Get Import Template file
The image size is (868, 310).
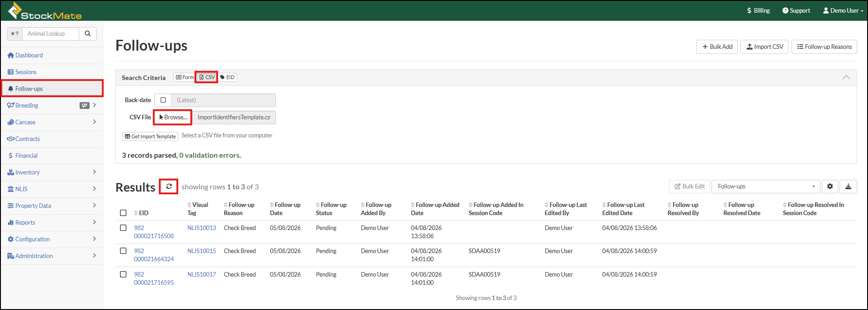[150, 136]
